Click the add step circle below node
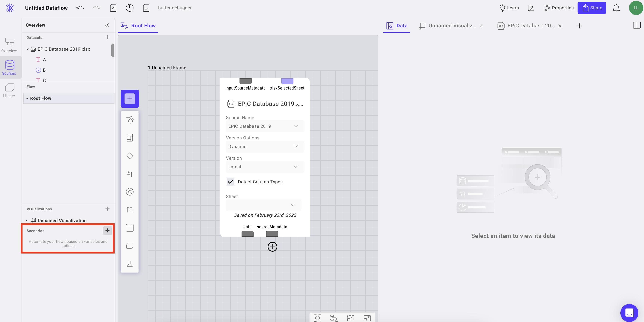644x322 pixels. [272, 247]
